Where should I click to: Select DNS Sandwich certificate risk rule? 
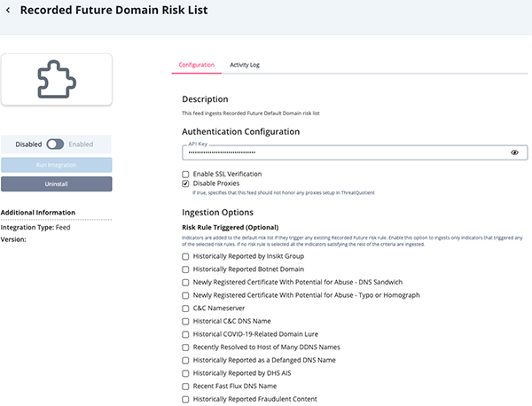click(185, 282)
